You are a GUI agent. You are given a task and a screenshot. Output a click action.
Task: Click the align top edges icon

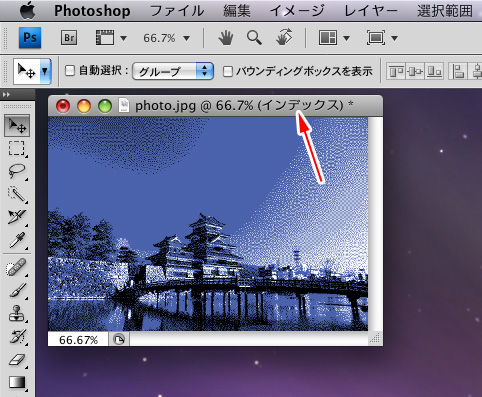(396, 71)
